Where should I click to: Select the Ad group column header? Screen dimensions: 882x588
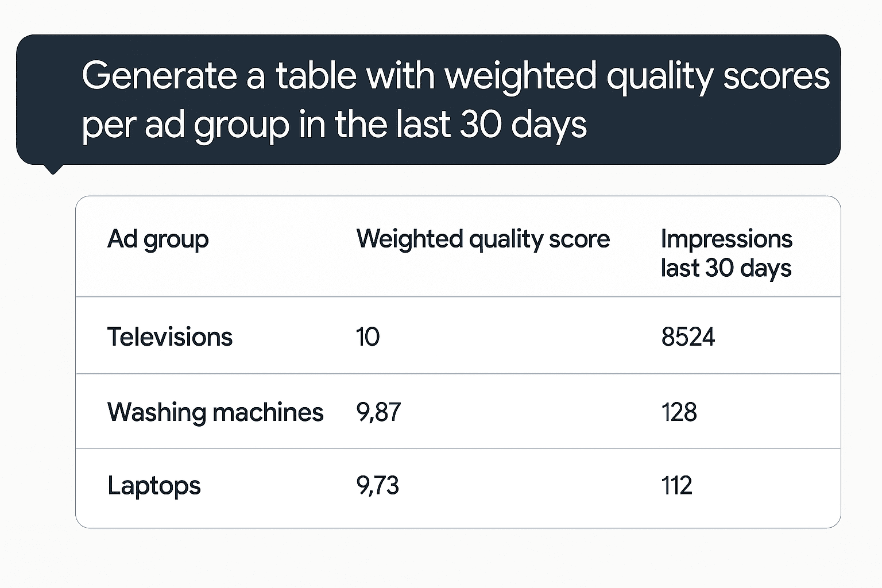(x=158, y=239)
